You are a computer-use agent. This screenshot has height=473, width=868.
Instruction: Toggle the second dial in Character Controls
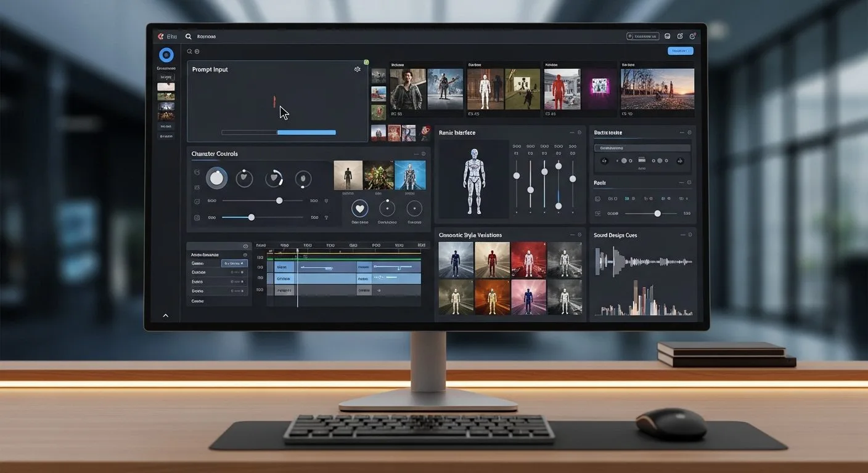(x=245, y=179)
